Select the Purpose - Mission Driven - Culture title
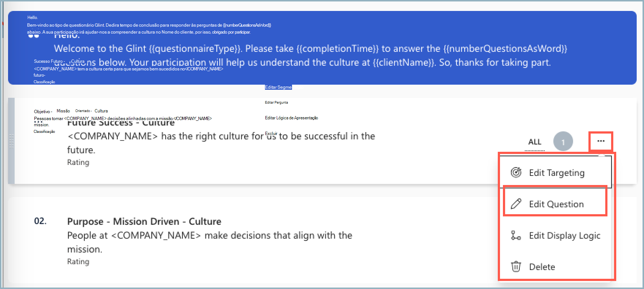 pos(144,221)
